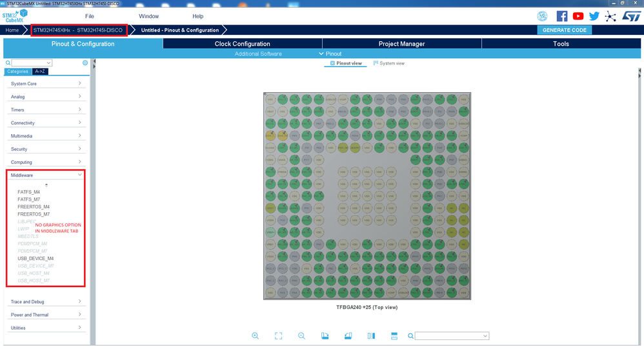The height and width of the screenshot is (349, 644).
Task: Click the pin search magnifier icon
Action: [410, 336]
